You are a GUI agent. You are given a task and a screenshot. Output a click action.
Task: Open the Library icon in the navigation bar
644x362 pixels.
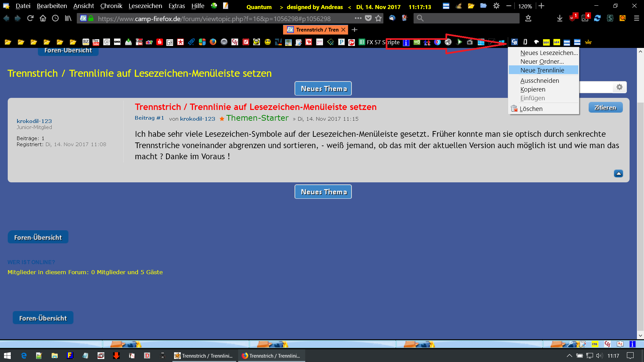pyautogui.click(x=68, y=18)
